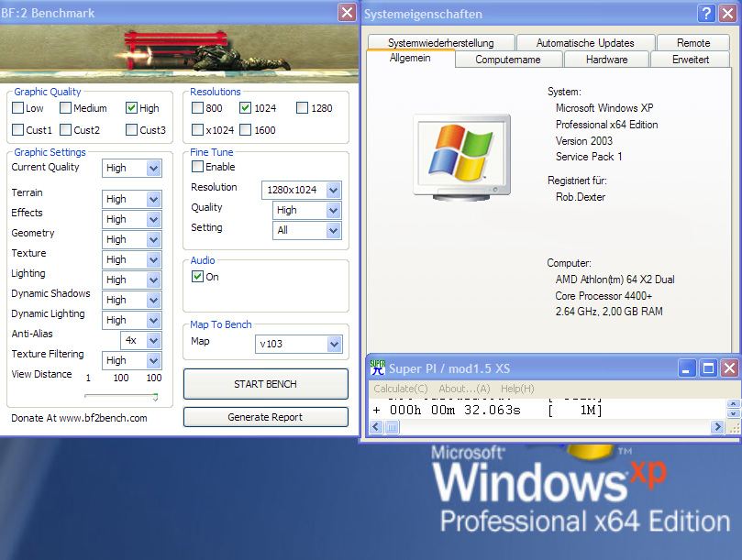Click the View Distance slider handle
The height and width of the screenshot is (560, 742).
[155, 397]
